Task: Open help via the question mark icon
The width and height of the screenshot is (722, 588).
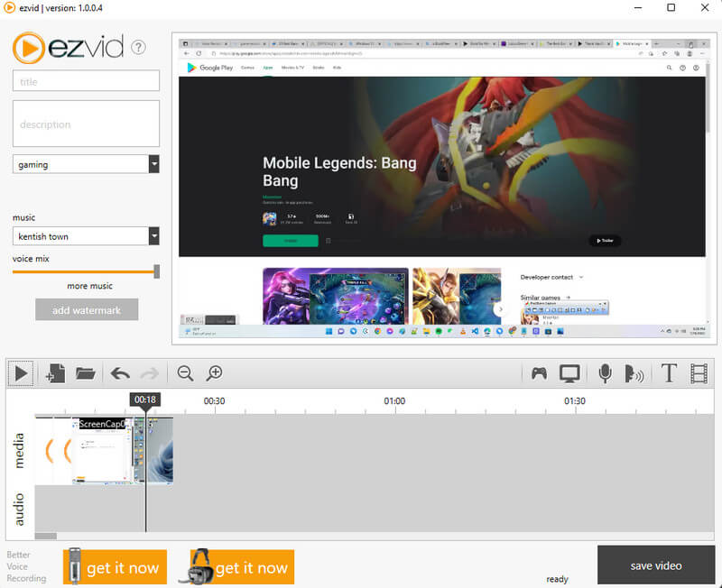Action: click(x=138, y=48)
